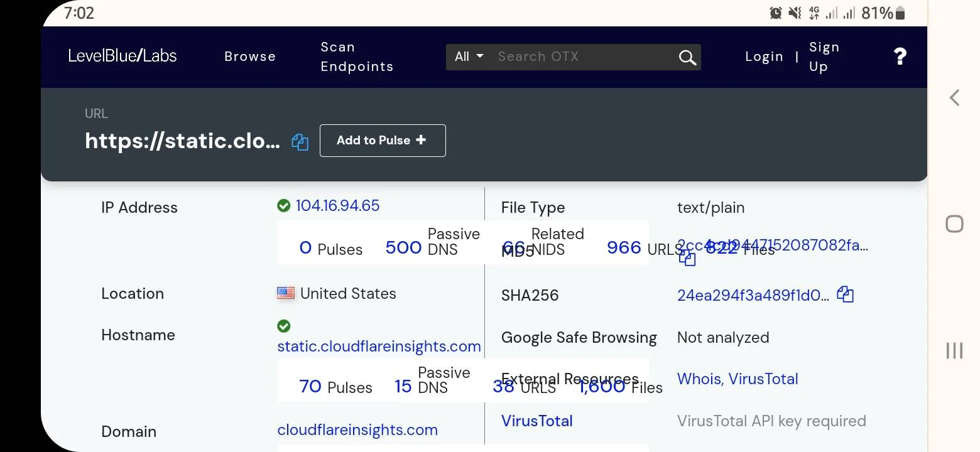Select 15 Passive DNS for the hostname
The image size is (980, 452).
pyautogui.click(x=432, y=380)
